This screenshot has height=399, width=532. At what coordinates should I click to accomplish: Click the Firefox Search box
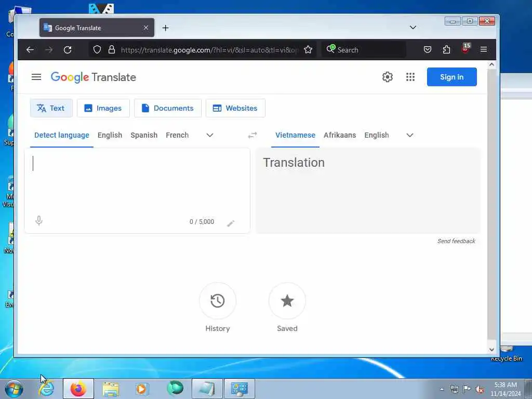pyautogui.click(x=363, y=50)
